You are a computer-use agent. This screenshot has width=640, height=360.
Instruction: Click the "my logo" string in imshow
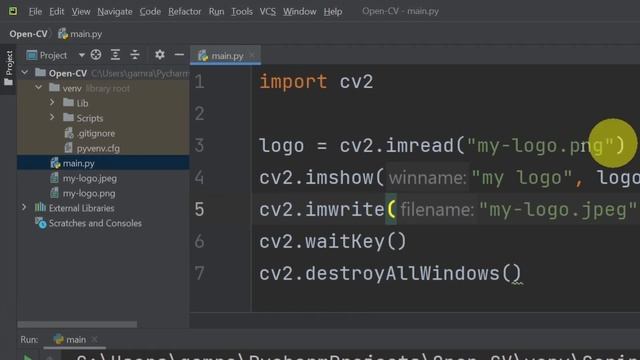tap(522, 178)
